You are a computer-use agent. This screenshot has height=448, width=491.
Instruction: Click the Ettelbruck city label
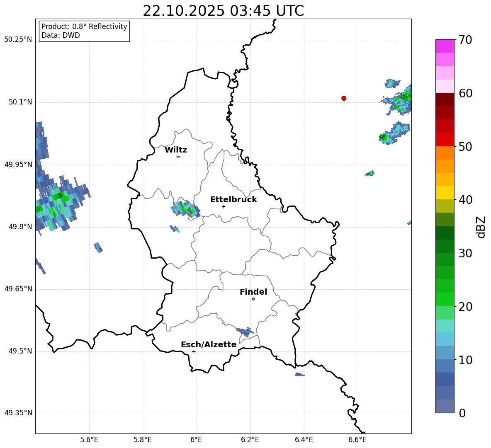click(233, 200)
